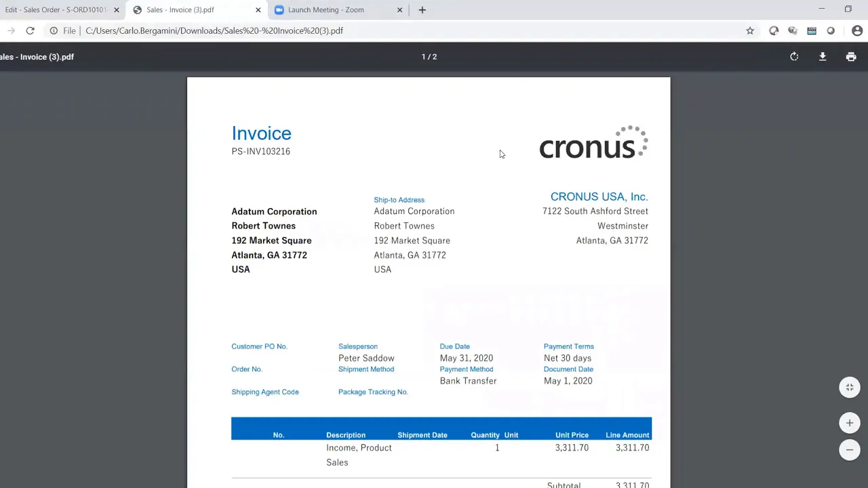The width and height of the screenshot is (868, 488).
Task: Restore down the Chrome window
Action: [848, 9]
